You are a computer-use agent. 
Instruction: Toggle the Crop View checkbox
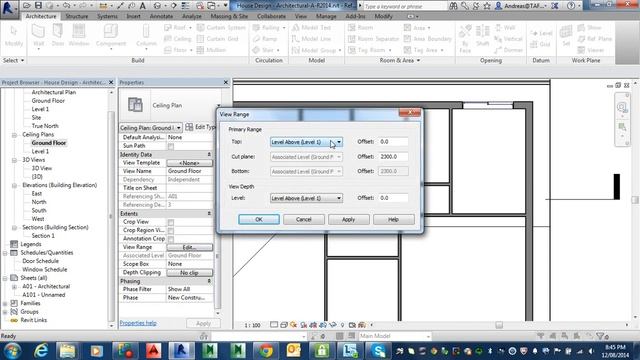click(x=171, y=222)
